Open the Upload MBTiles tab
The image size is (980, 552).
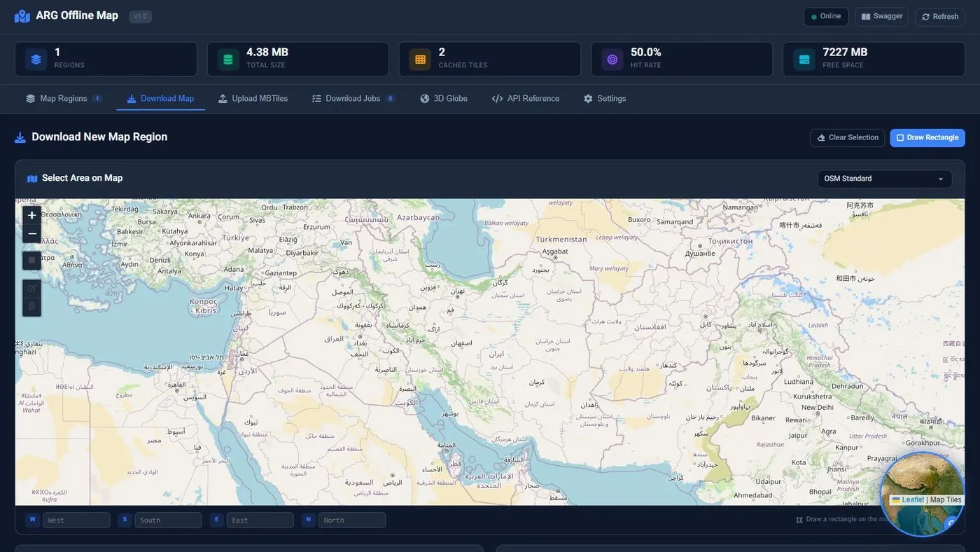pos(253,99)
